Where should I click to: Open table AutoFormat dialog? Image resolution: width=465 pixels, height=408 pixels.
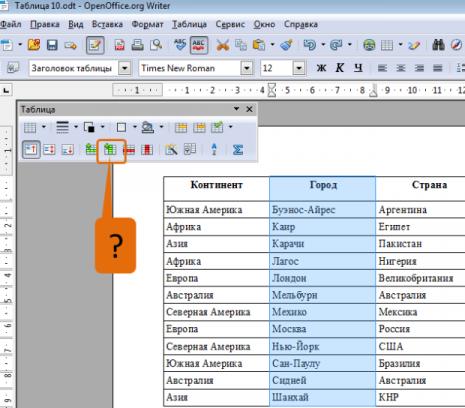(x=171, y=150)
